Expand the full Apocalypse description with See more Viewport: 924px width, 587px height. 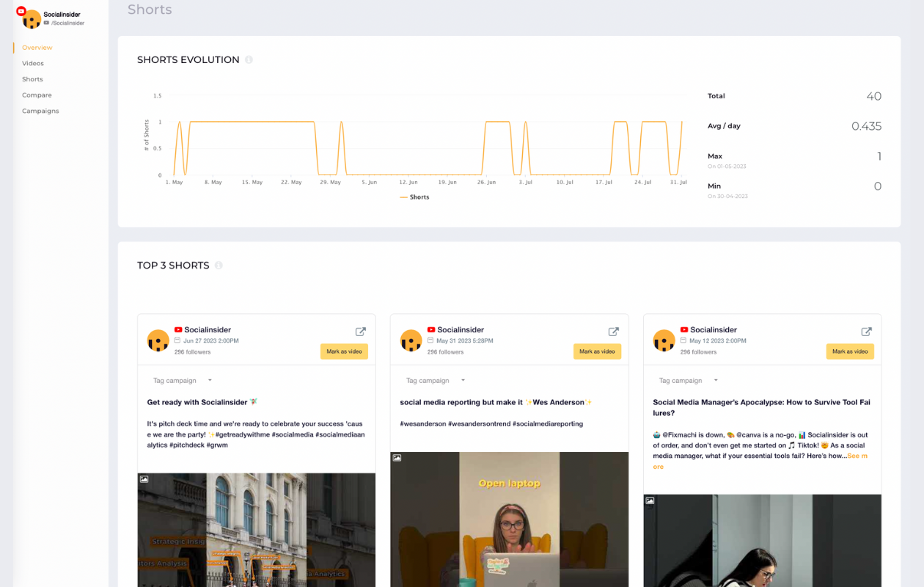point(859,456)
